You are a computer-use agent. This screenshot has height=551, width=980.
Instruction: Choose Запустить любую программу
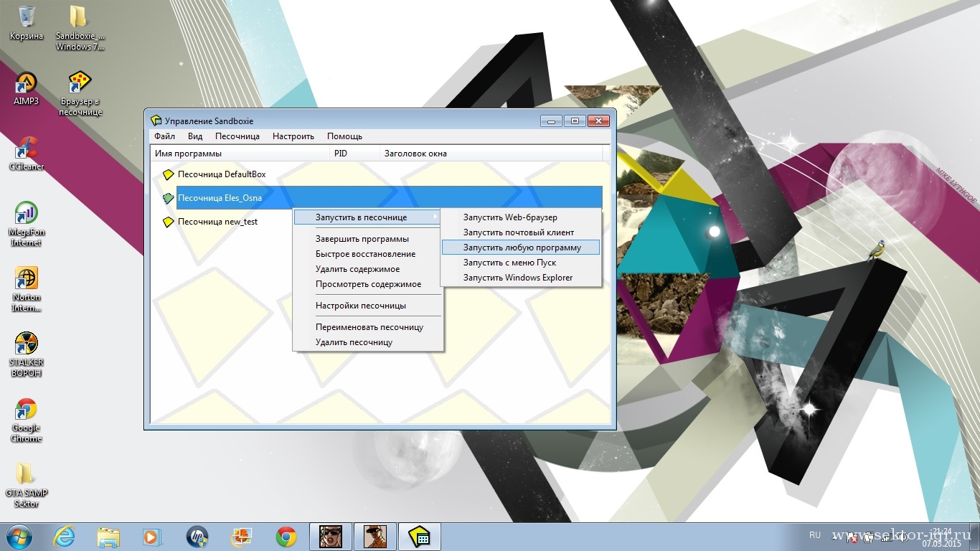tap(521, 247)
